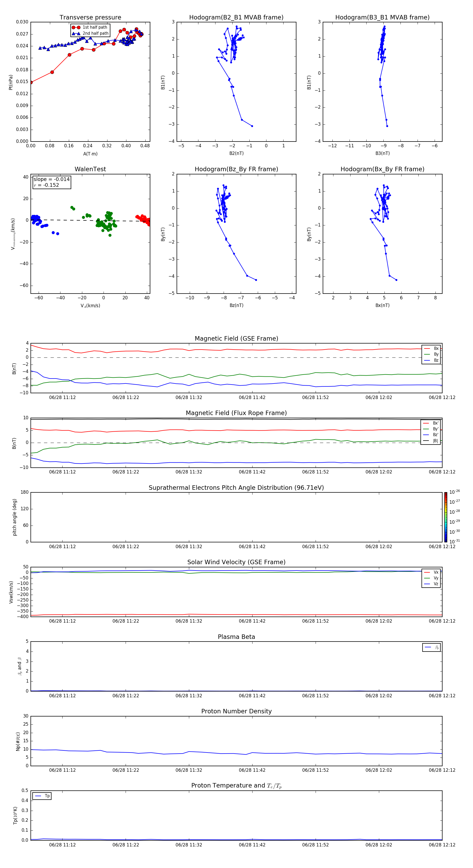The height and width of the screenshot is (868, 473).
Task: Click the 'slope = -0.014' annotation
Action: tap(52, 179)
